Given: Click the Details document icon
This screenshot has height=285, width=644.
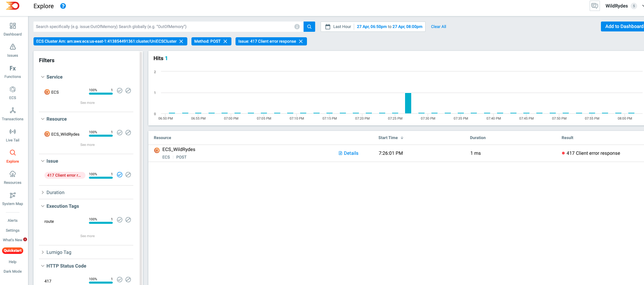Looking at the screenshot, I should pos(340,153).
